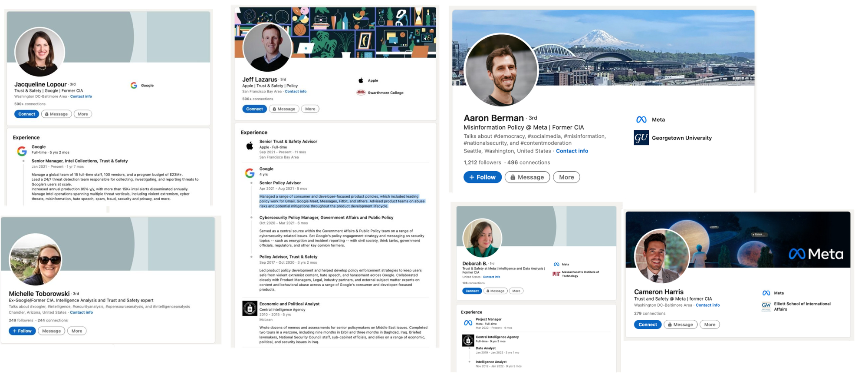
Task: Click the Apple logo in Jeff Lazarus's profile header
Action: [361, 80]
